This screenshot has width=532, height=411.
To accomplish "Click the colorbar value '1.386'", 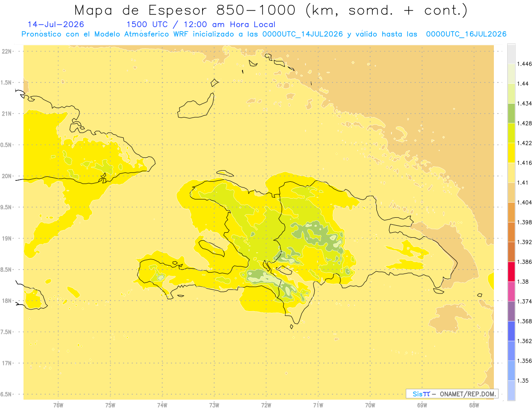I will tap(524, 262).
